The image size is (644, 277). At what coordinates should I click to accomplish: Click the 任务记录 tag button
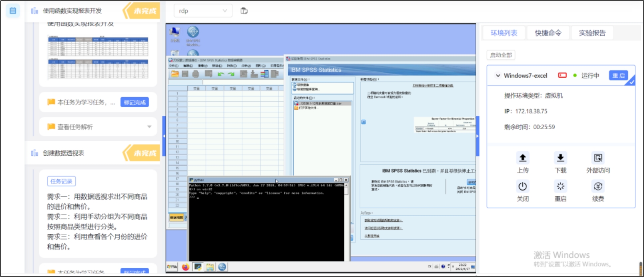click(61, 181)
